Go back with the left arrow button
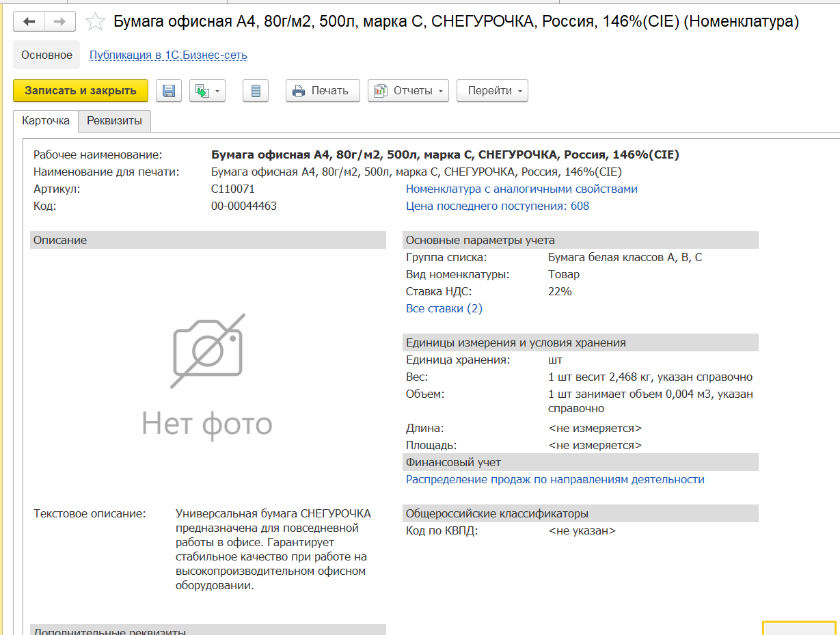 [x=29, y=22]
